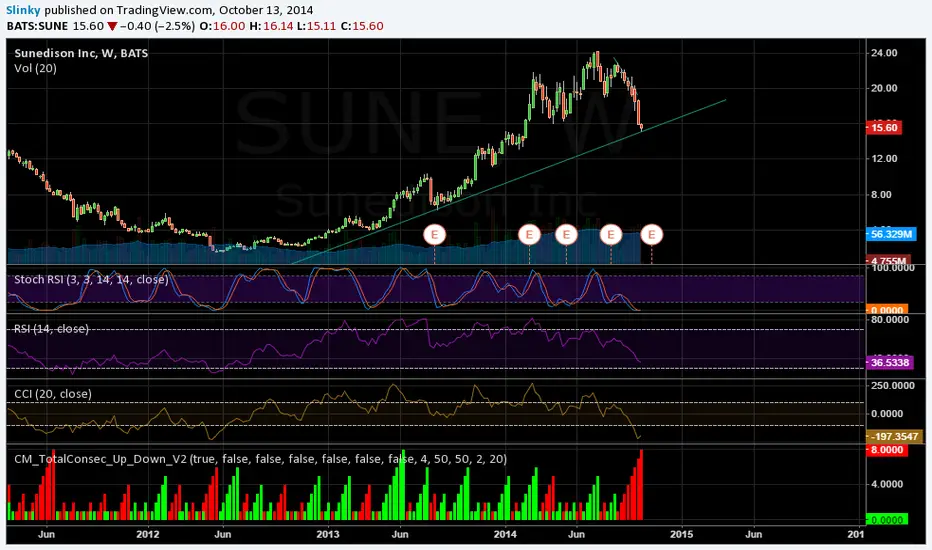Select the CM_TotalConsec_Up_Down_V2 indicator label
This screenshot has width=932, height=550.
(x=260, y=459)
